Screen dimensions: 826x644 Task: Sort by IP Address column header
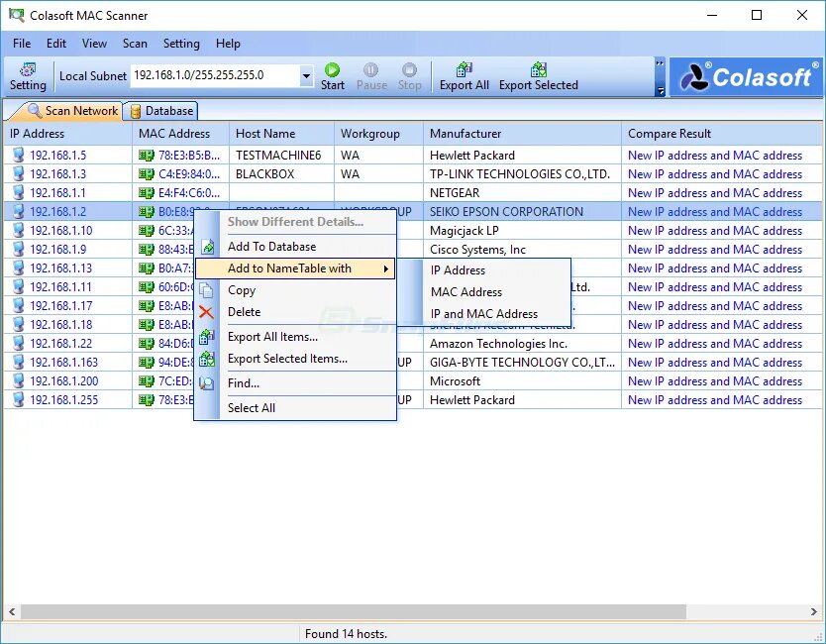click(x=67, y=134)
